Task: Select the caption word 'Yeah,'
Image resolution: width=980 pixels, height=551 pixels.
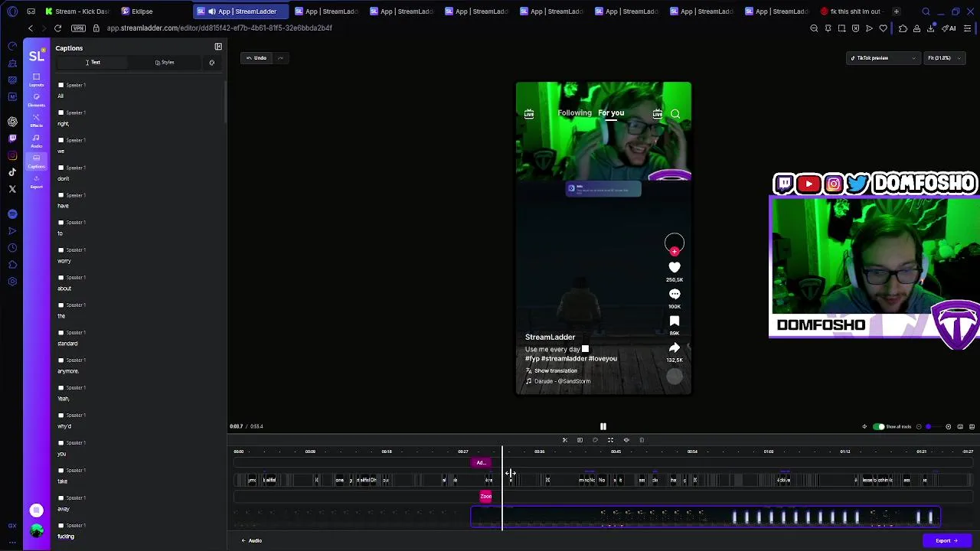Action: (x=64, y=399)
